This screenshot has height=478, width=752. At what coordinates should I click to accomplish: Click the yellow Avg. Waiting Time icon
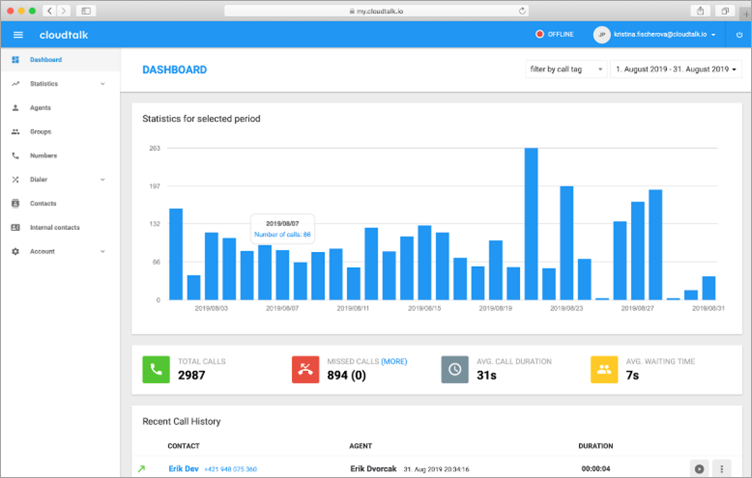[604, 369]
